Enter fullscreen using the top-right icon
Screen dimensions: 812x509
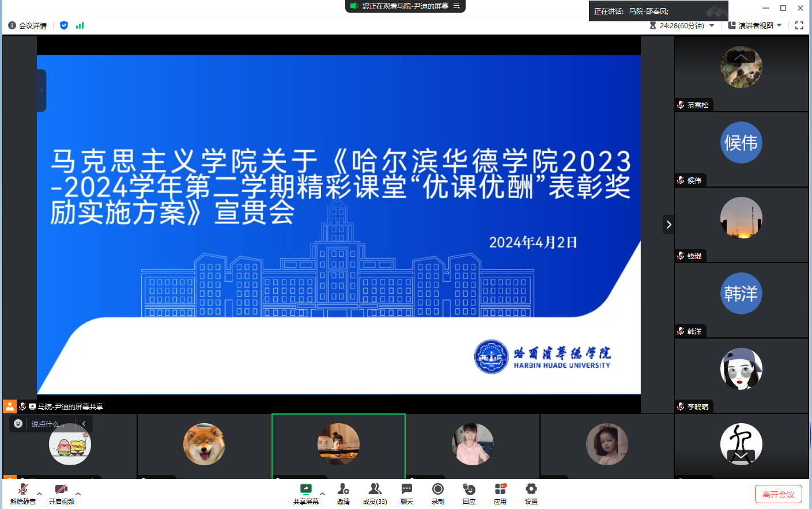(799, 25)
